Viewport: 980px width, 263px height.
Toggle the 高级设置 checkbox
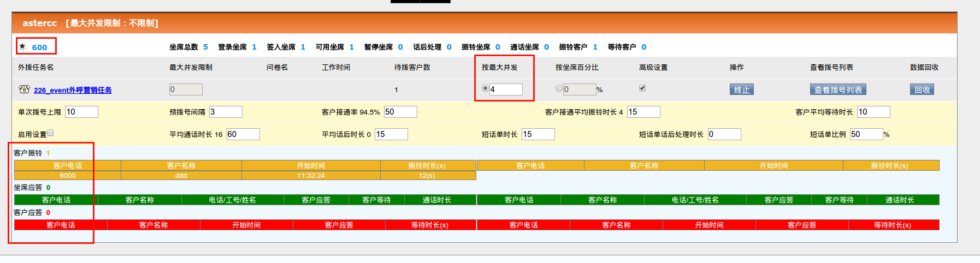[642, 88]
